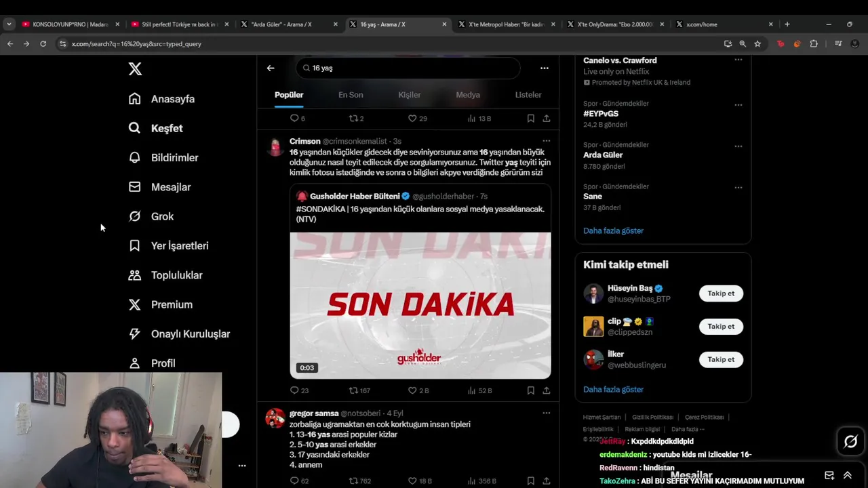Click the address bar URL
This screenshot has width=868, height=488.
(136, 43)
